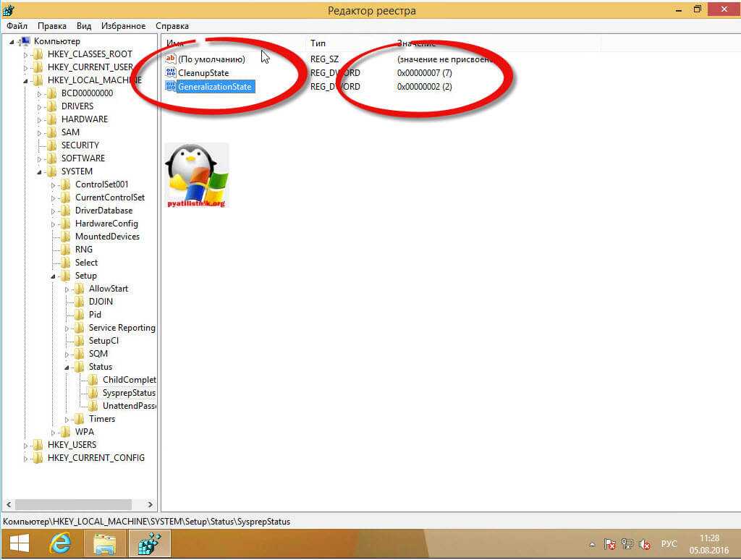The image size is (741, 560).
Task: Select the CleanupState value name
Action: click(203, 73)
